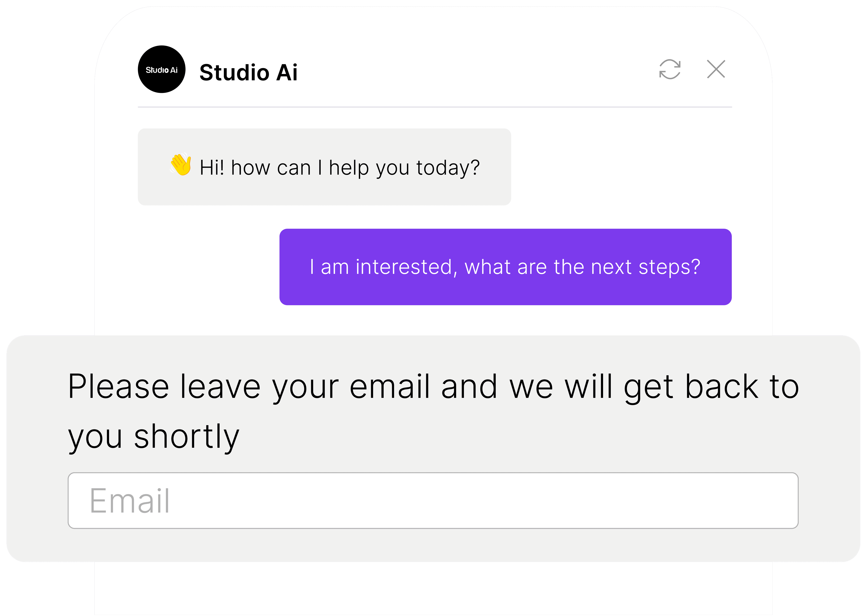Click the waving hand emoji
This screenshot has height=616, width=867.
(x=181, y=165)
